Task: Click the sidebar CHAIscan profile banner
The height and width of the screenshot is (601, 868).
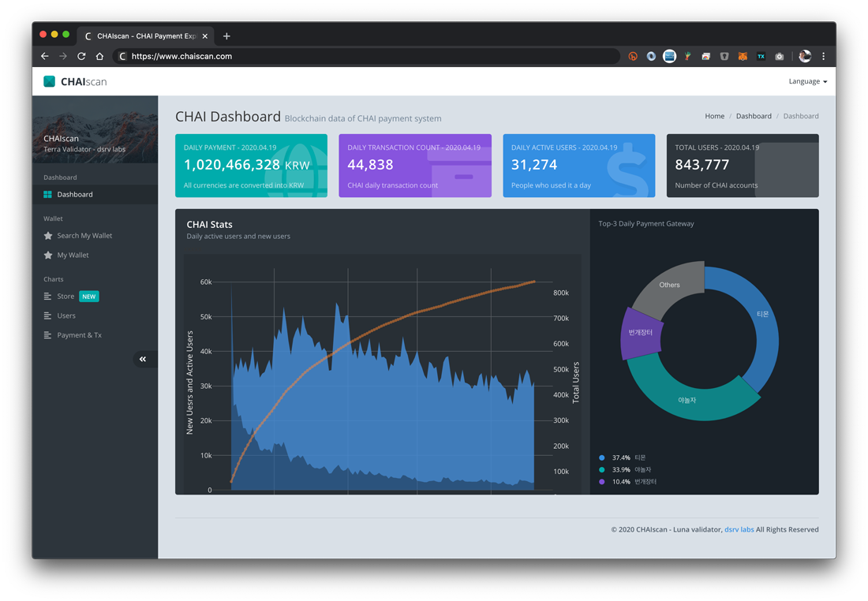Action: coord(95,129)
